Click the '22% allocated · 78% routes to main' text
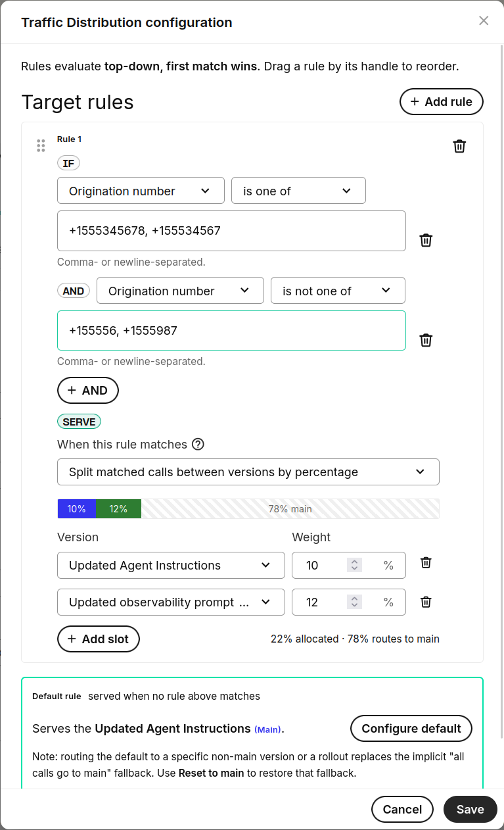Screen dimensions: 504x830 pos(355,639)
